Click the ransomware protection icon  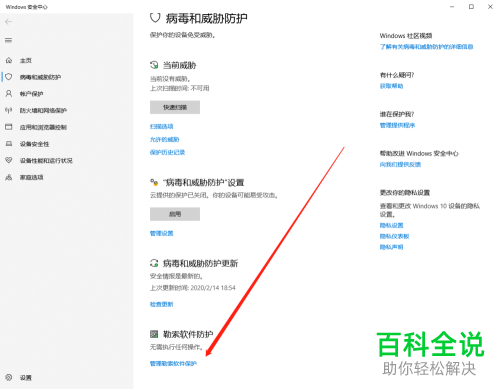pos(154,334)
